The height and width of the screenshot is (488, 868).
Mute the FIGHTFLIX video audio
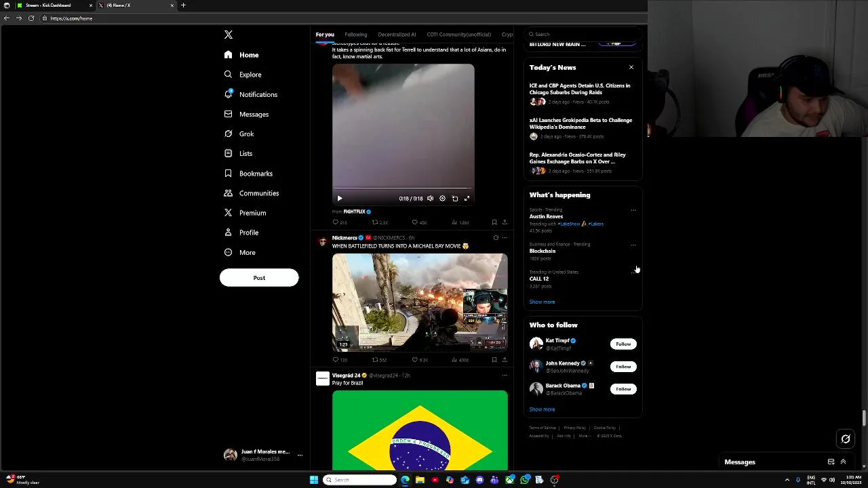coord(430,199)
